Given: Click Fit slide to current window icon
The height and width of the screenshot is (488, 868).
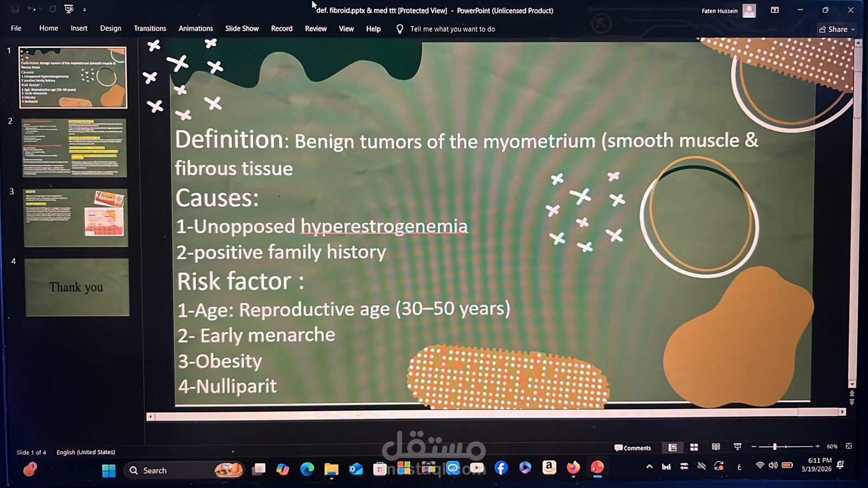Looking at the screenshot, I should coord(849,446).
